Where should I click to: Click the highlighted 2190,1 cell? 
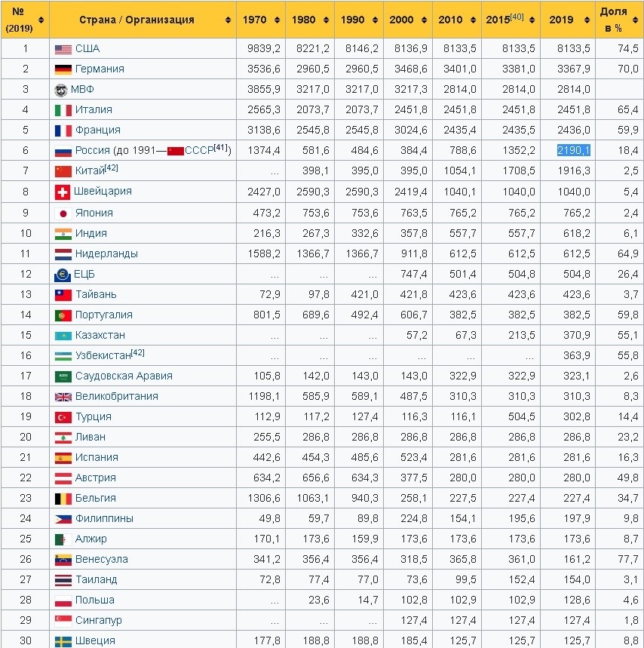573,151
